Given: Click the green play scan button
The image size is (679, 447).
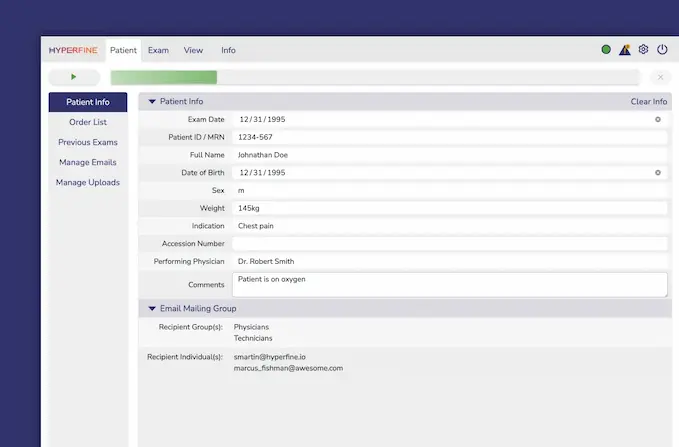Looking at the screenshot, I should [74, 77].
